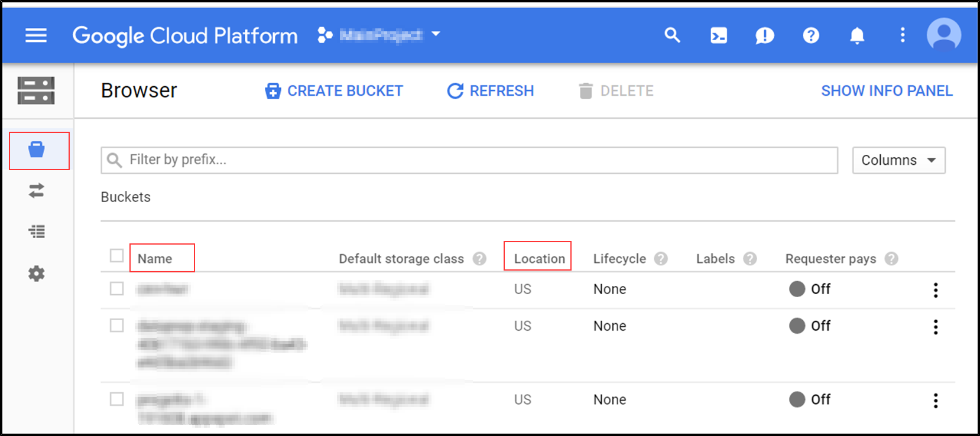Open first bucket row's three-dot menu
Image resolution: width=980 pixels, height=436 pixels.
[x=936, y=290]
